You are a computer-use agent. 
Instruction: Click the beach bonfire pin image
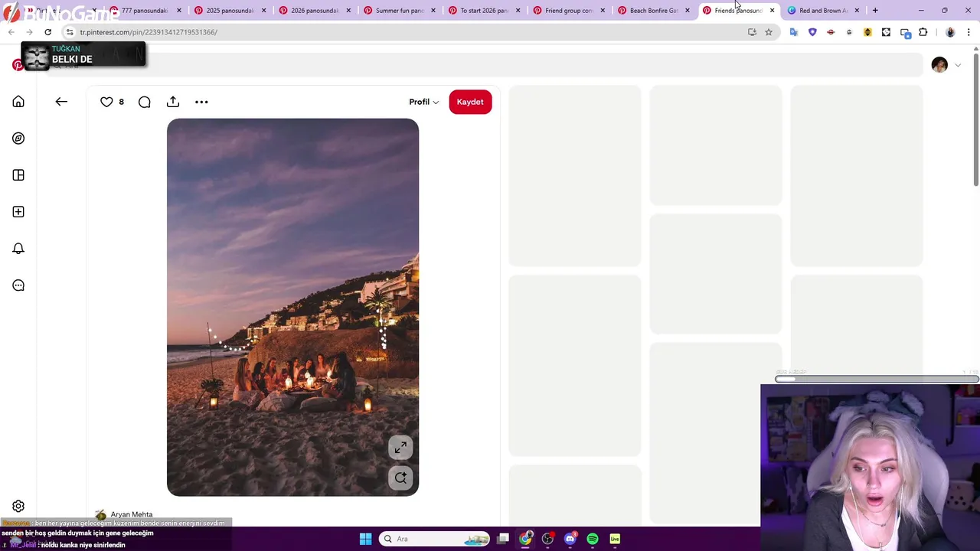coord(292,308)
